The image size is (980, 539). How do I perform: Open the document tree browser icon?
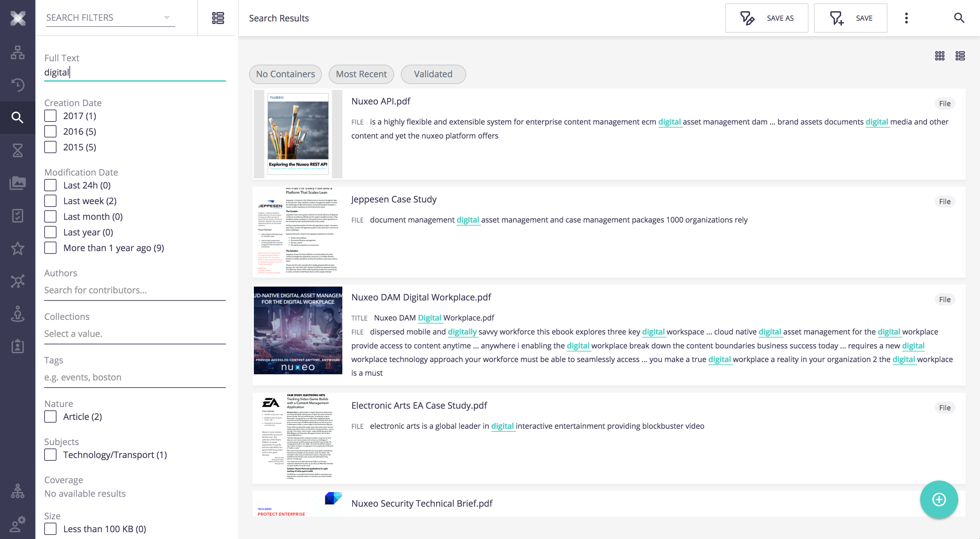coord(17,52)
